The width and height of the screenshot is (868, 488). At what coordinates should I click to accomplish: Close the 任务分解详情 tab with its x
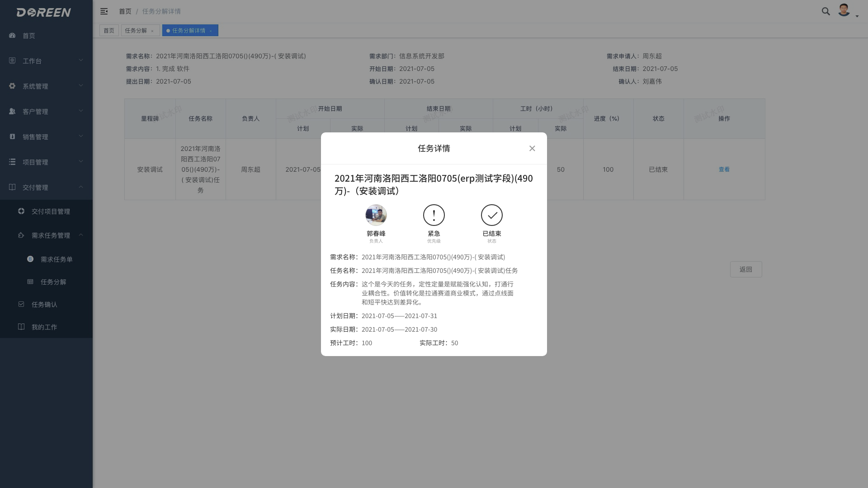point(211,31)
